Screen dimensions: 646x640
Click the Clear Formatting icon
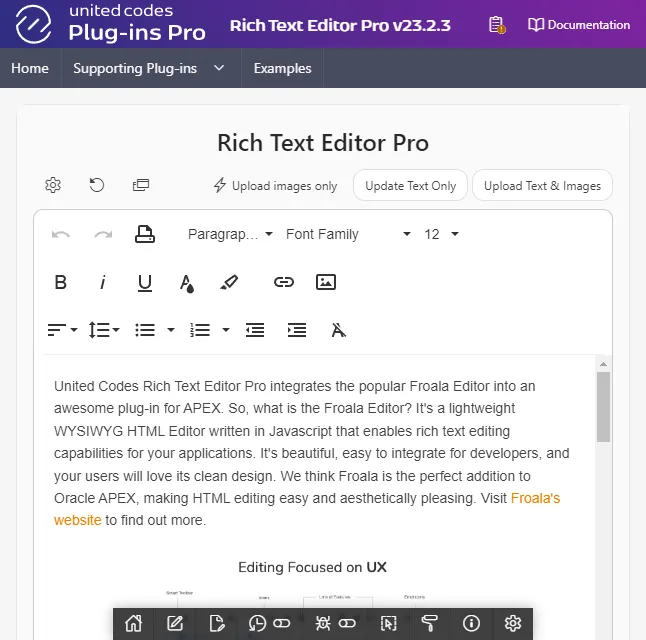coord(339,330)
